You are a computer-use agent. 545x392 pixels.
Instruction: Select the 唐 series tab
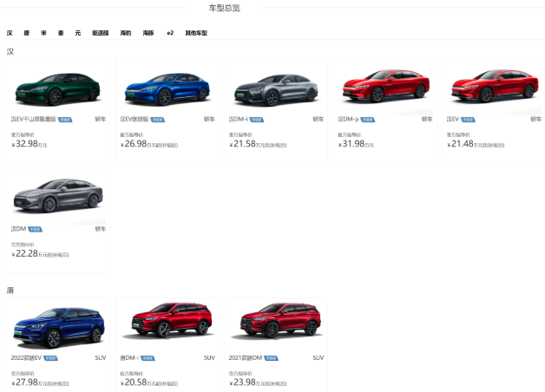tap(27, 33)
